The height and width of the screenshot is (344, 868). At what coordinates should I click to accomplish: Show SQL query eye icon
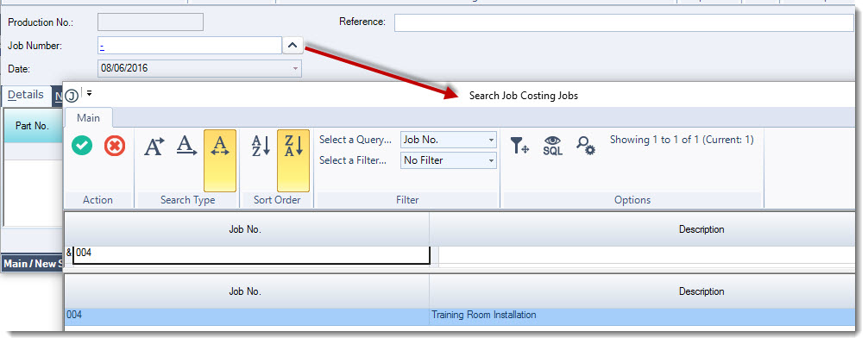(552, 146)
